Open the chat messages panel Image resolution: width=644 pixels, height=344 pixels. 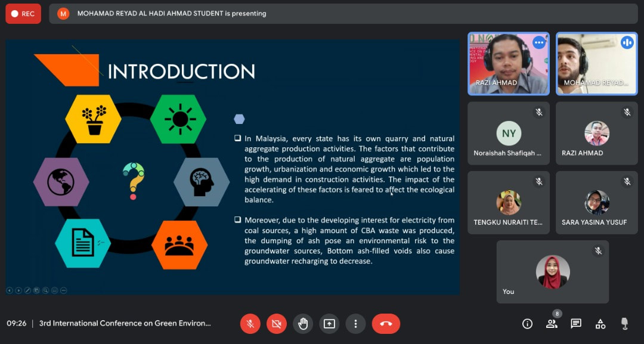click(576, 324)
